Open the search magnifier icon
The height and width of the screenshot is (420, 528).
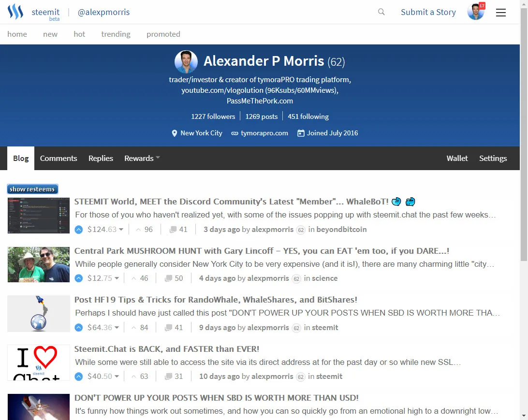point(381,12)
